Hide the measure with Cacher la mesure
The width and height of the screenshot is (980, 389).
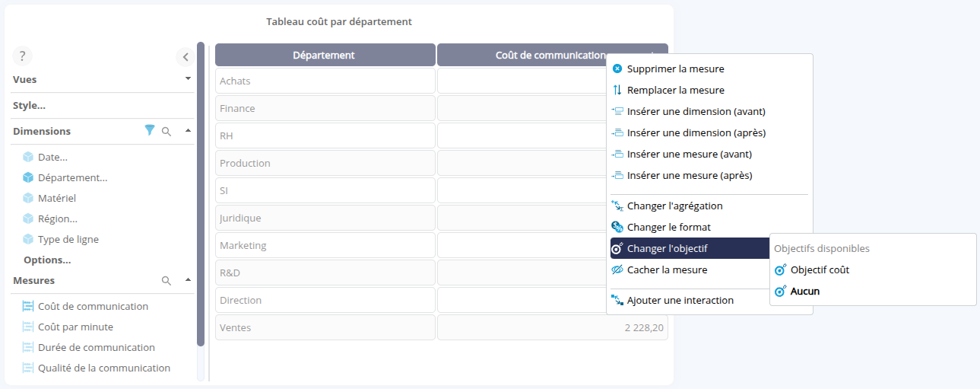pyautogui.click(x=667, y=270)
